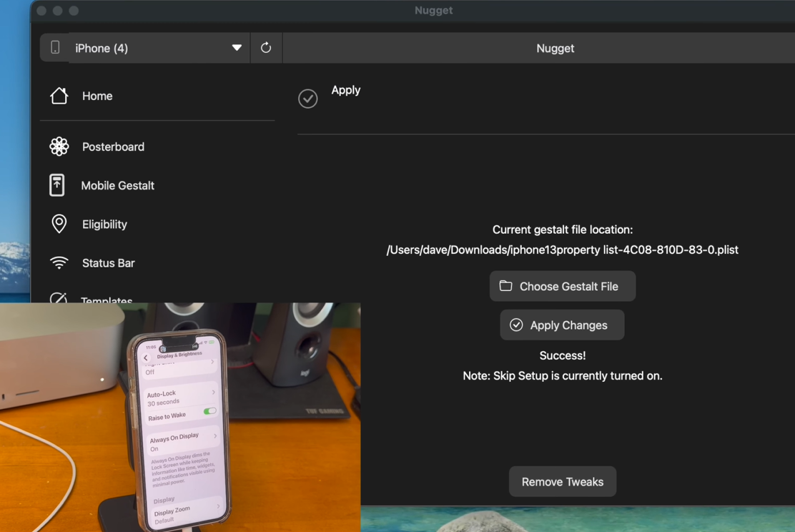Click the gestalt plist file path text
This screenshot has height=532, width=795.
562,250
